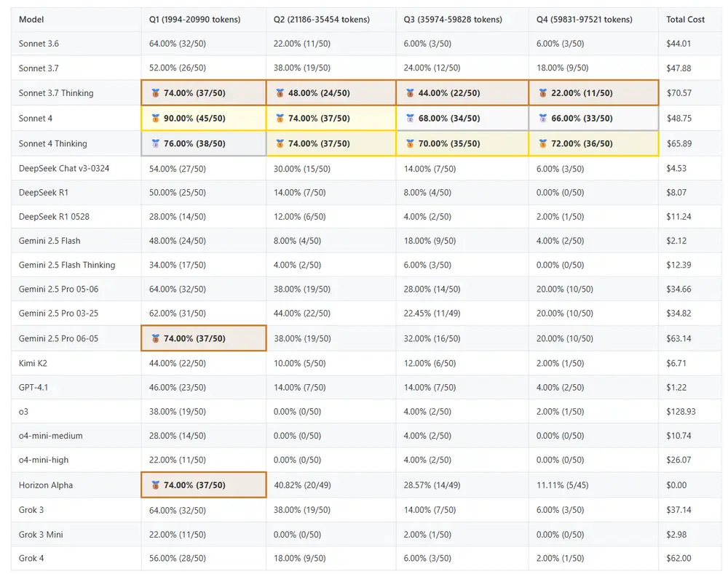Viewport: 728px width, 574px height.
Task: Click the medal icon in Sonnet 4 Thinking Q4 cell
Action: tap(544, 144)
